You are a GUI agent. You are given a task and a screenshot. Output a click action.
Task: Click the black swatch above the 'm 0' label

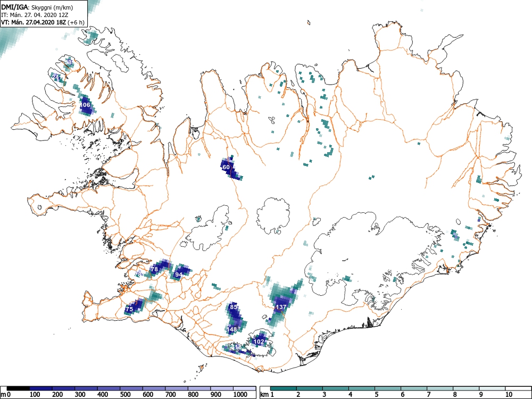pyautogui.click(x=18, y=388)
